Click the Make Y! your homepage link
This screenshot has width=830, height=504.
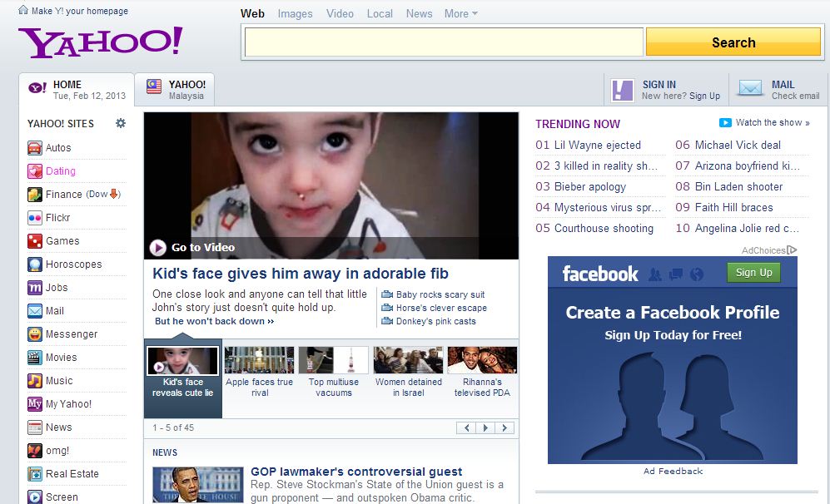79,11
